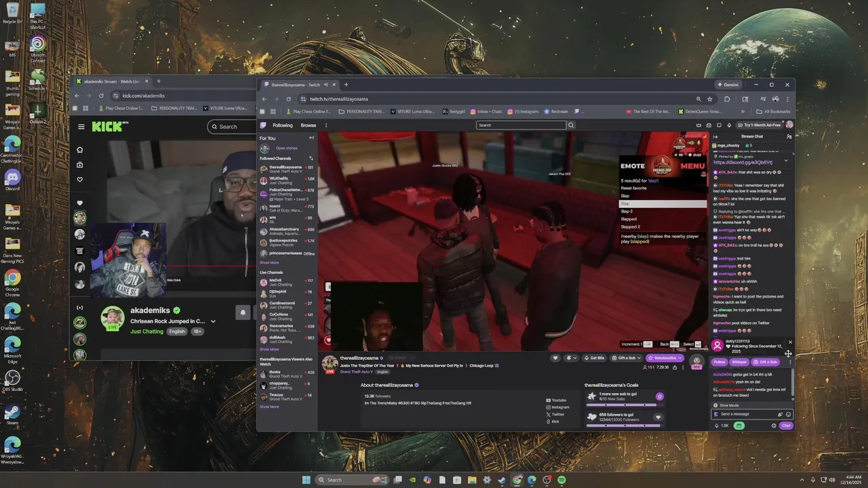Open Kick browse icon in sidebar
This screenshot has height=488, width=868.
[80, 165]
